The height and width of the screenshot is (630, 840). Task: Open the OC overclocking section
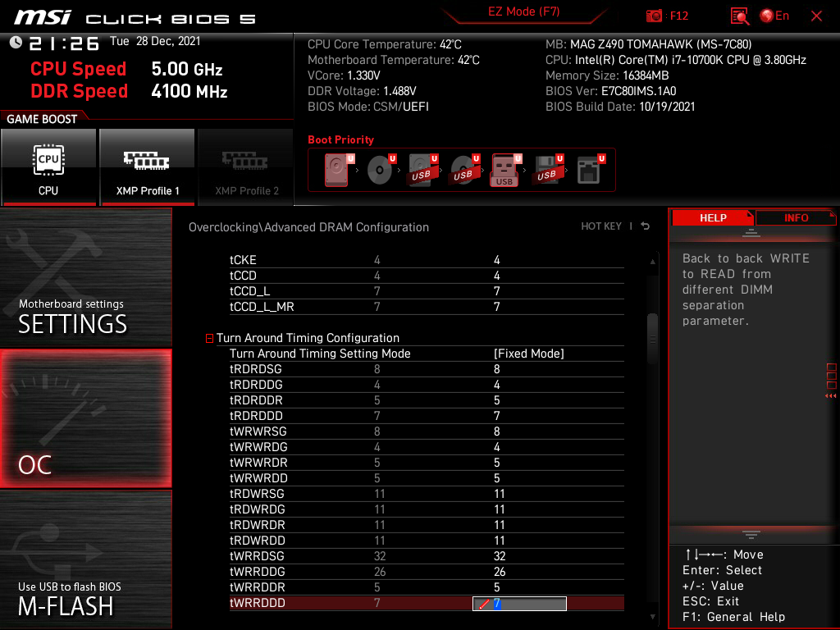85,418
